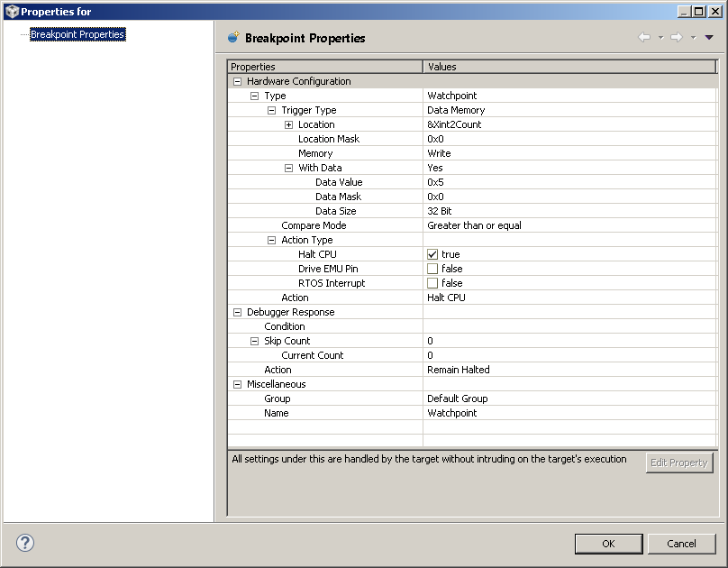
Task: Collapse the With Data node
Action: click(x=289, y=168)
